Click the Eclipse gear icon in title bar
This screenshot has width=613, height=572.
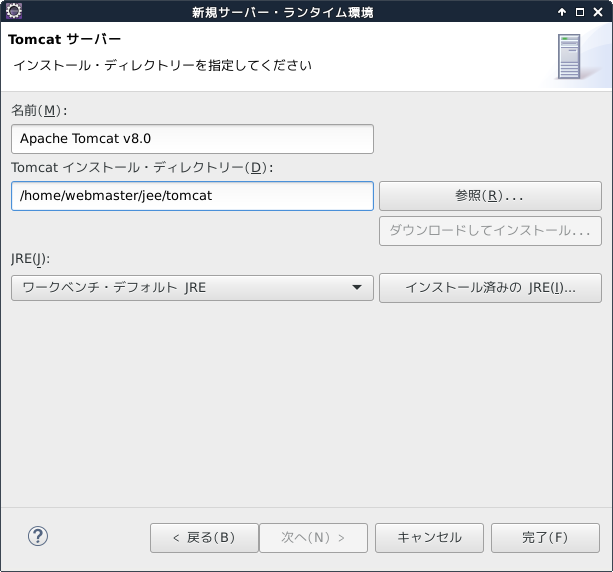14,11
